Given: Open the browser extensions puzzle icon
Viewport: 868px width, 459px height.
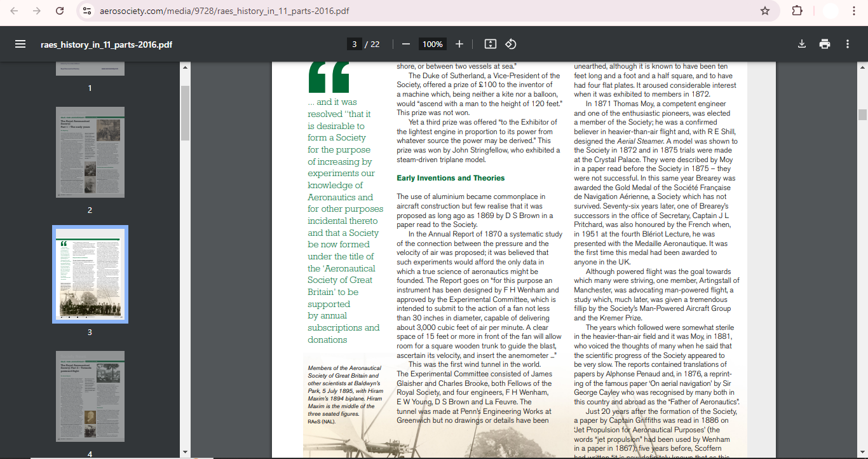Looking at the screenshot, I should pyautogui.click(x=797, y=11).
